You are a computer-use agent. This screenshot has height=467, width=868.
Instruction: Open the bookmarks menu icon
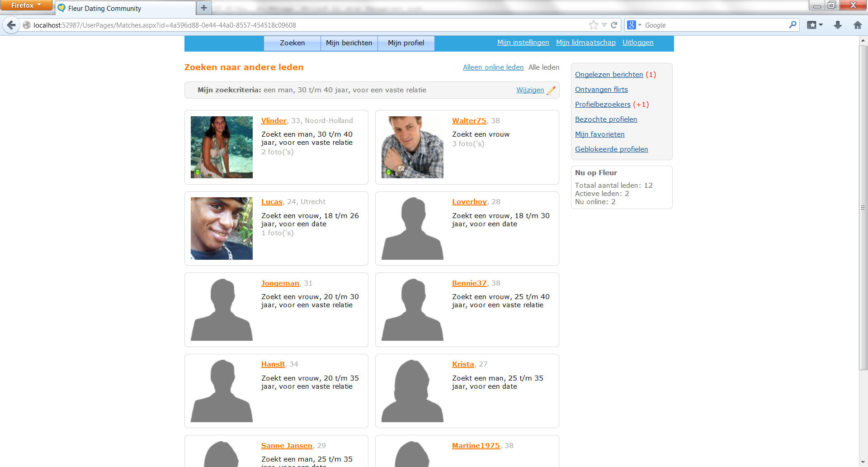pos(812,25)
